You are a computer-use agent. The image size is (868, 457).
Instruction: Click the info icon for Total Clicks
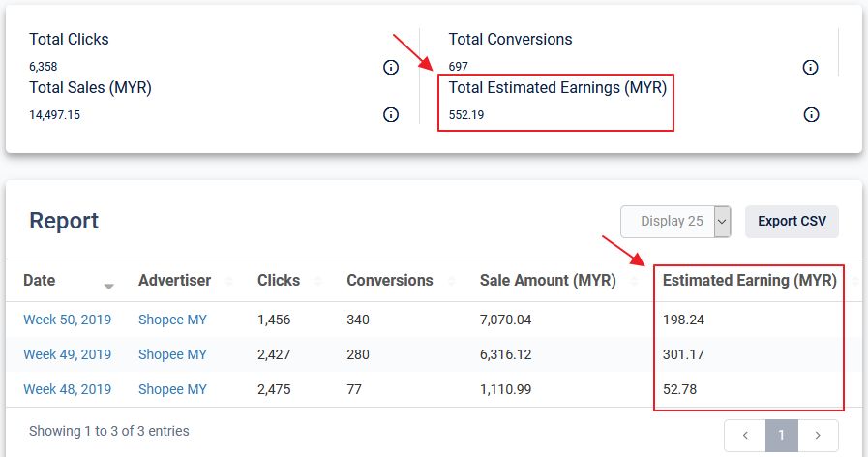(391, 67)
